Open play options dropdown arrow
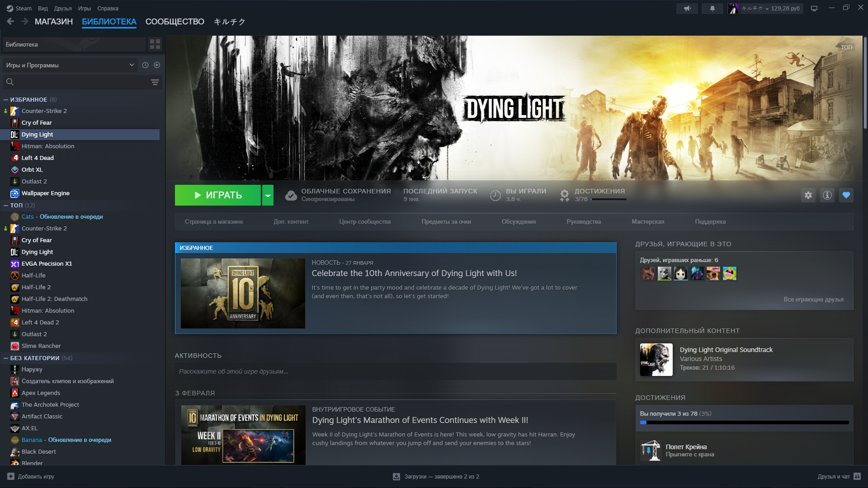The width and height of the screenshot is (868, 488). [268, 195]
